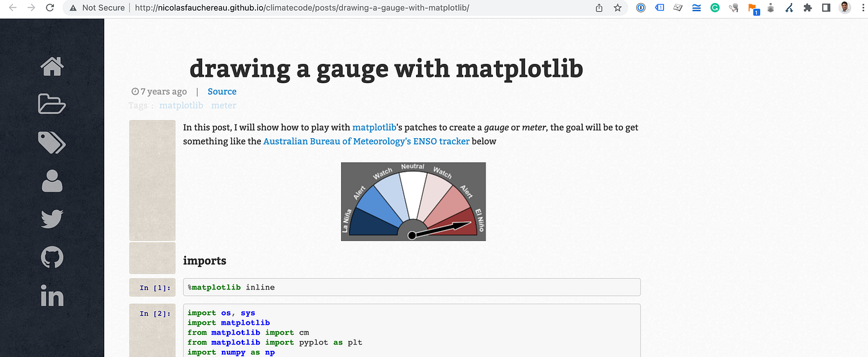This screenshot has width=868, height=357.
Task: Visit the Twitter icon in the sidebar
Action: 52,218
